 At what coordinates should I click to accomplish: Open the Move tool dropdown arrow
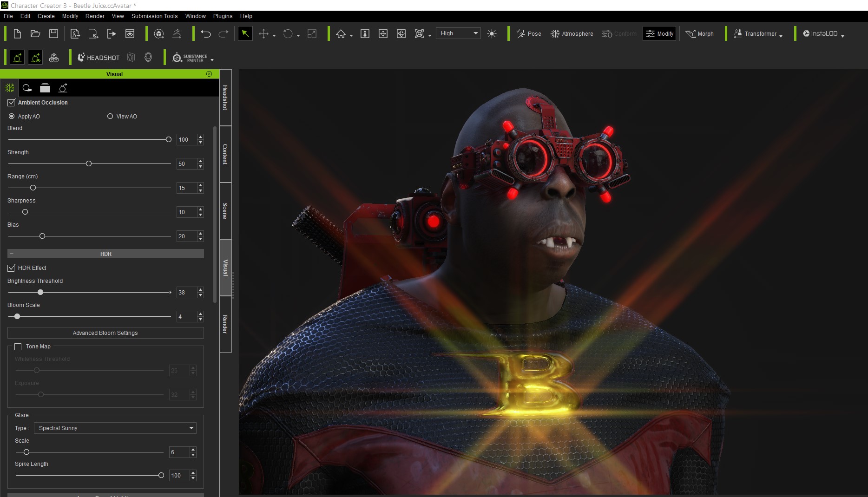pos(274,36)
